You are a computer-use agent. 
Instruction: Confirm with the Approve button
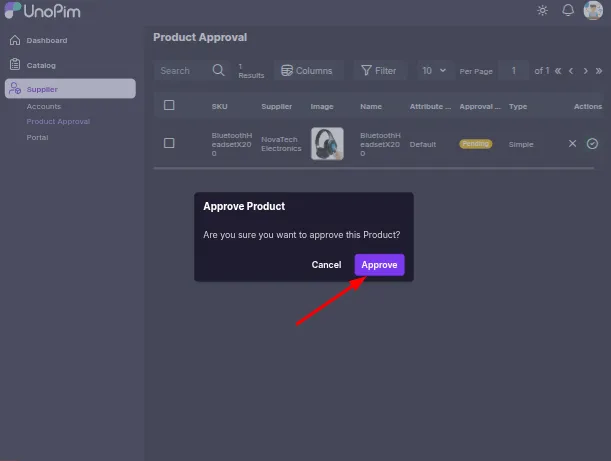pos(379,265)
